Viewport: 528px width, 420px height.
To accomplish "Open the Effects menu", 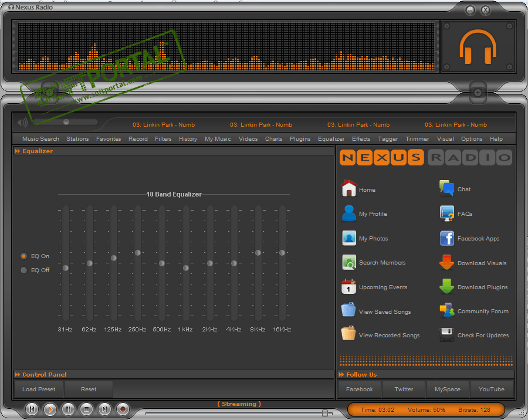I will pyautogui.click(x=361, y=139).
